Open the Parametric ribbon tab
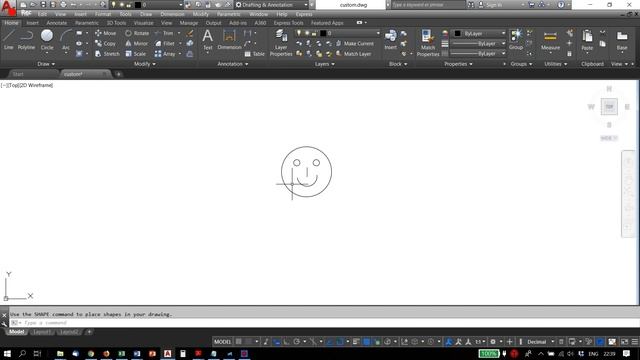Image resolution: width=640 pixels, height=360 pixels. pyautogui.click(x=87, y=23)
